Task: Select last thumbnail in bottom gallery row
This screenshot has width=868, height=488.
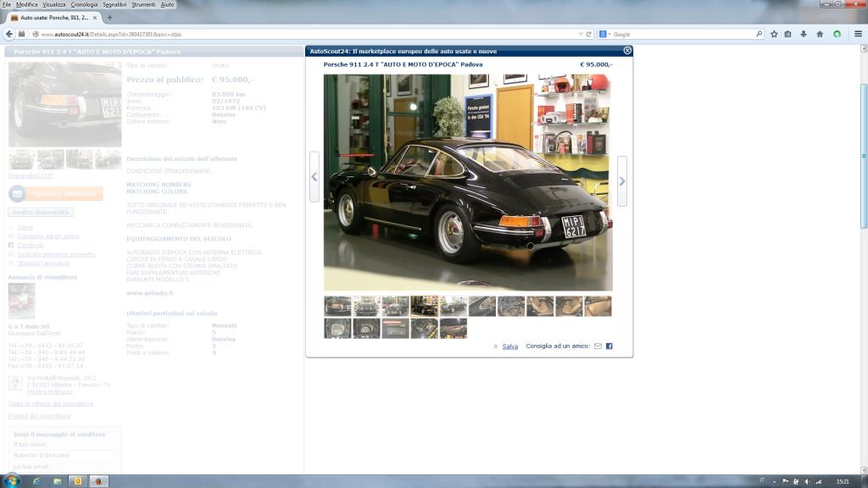Action: point(453,328)
